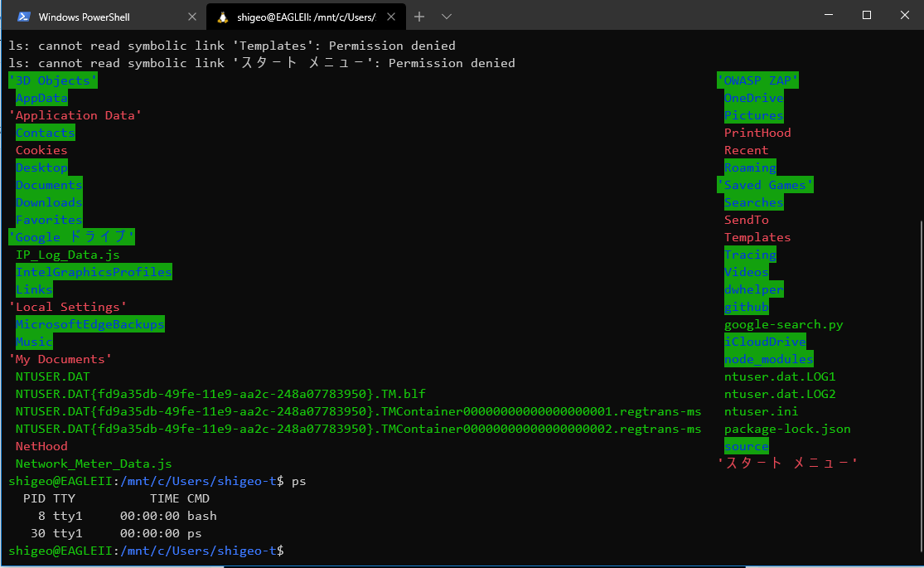Click the Tracing directory entry
The width and height of the screenshot is (924, 568).
pyautogui.click(x=750, y=255)
